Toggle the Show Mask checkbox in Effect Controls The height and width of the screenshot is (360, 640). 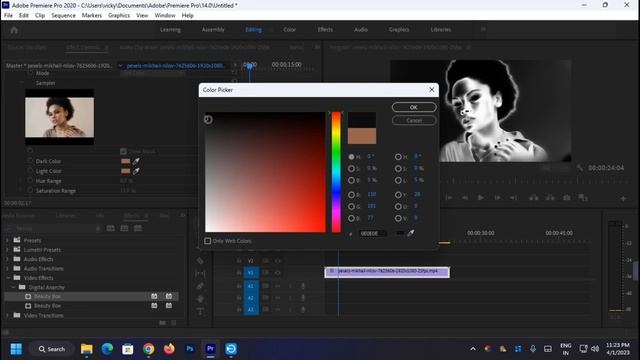pos(123,151)
